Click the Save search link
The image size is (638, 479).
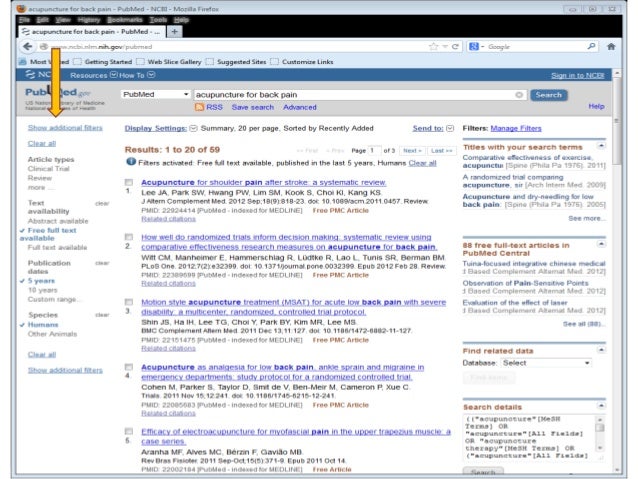coord(252,107)
